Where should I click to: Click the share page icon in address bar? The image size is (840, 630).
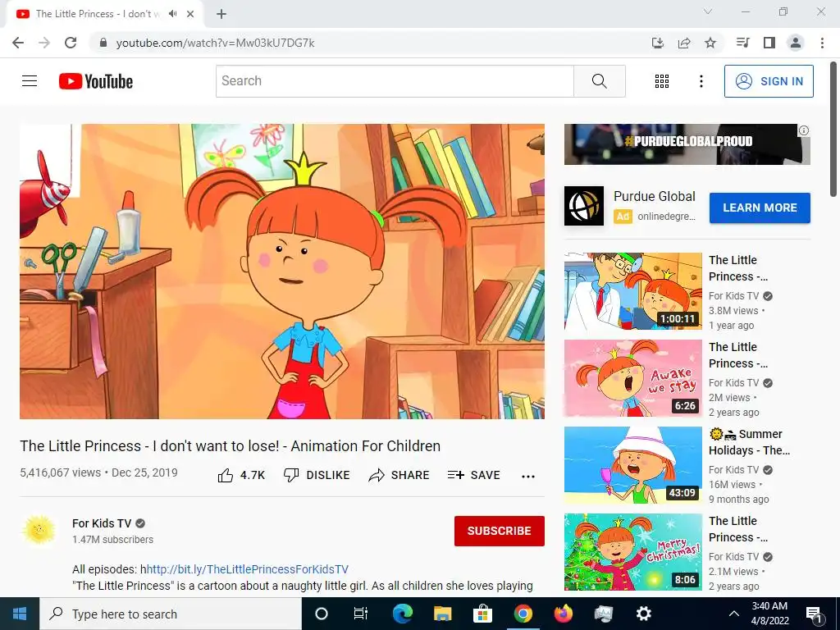684,43
